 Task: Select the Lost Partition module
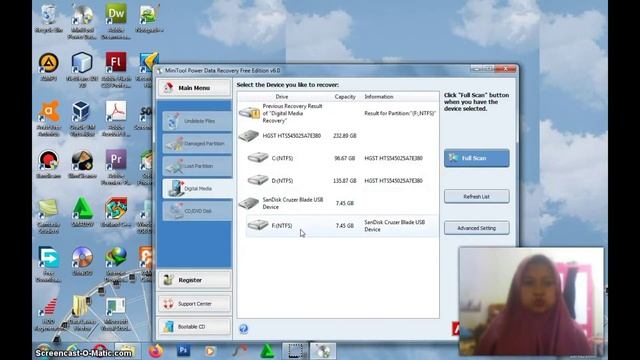point(197,166)
